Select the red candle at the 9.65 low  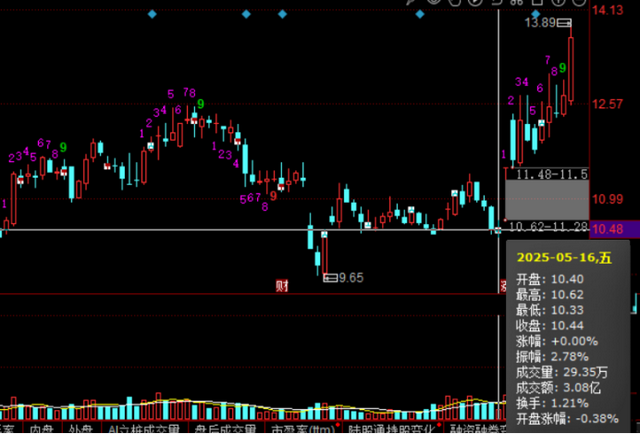pos(325,255)
